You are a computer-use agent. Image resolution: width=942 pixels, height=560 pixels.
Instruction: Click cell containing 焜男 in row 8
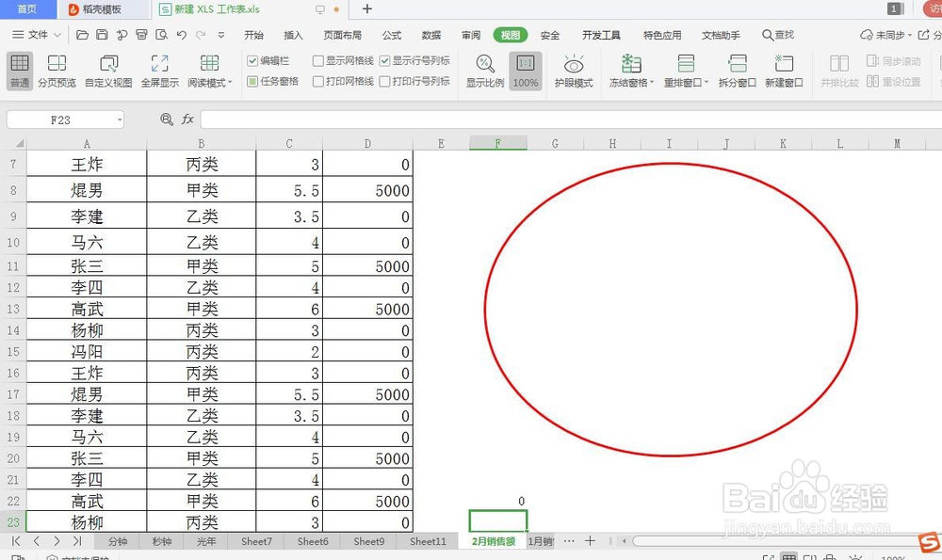coord(87,190)
